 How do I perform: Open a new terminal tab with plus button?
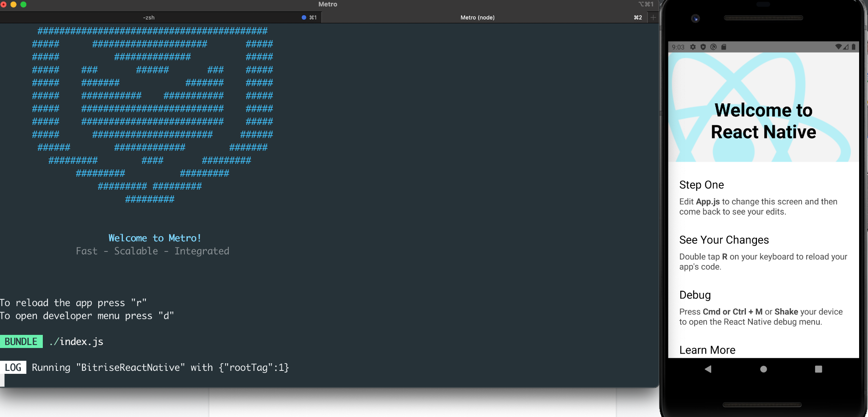pyautogui.click(x=653, y=17)
